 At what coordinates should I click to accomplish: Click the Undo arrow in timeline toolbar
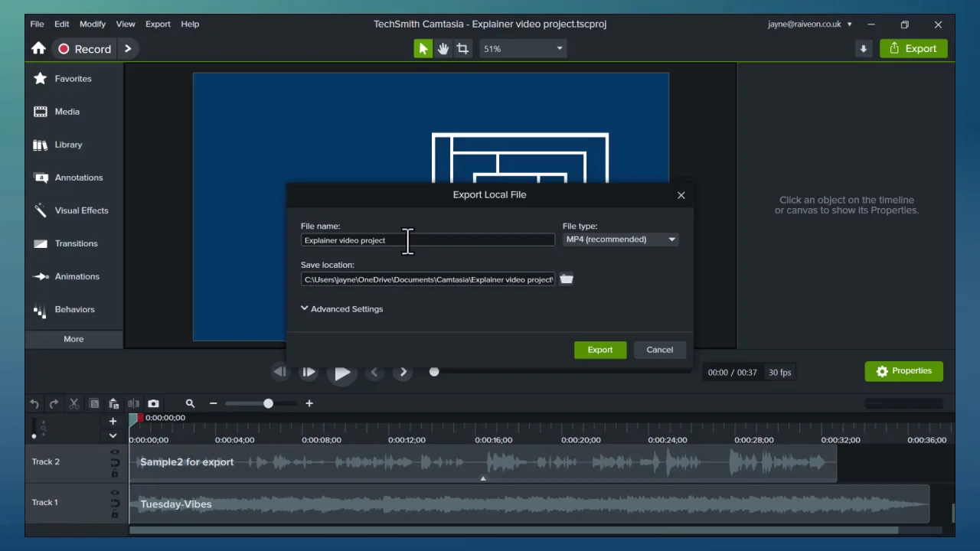34,403
